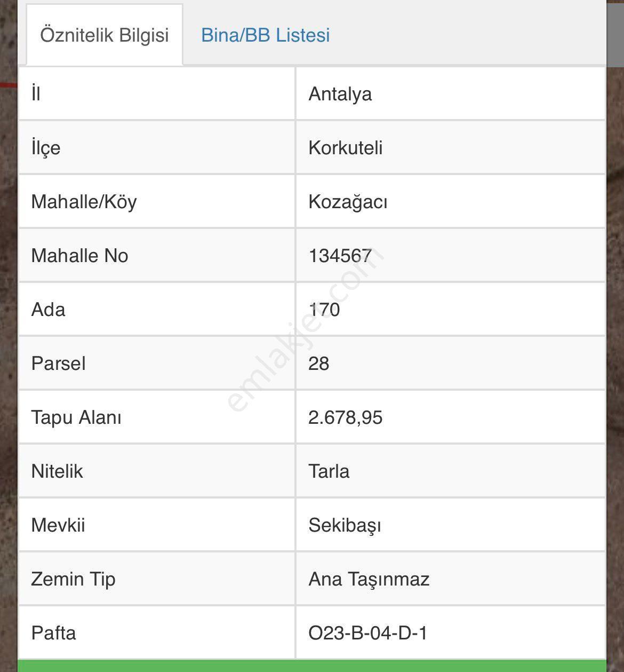624x672 pixels.
Task: Switch to the Bina/BB Listesi tab
Action: coord(265,35)
